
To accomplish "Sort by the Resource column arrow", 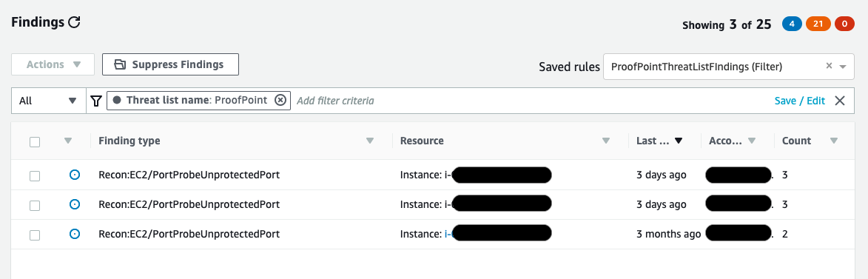I will pyautogui.click(x=606, y=141).
